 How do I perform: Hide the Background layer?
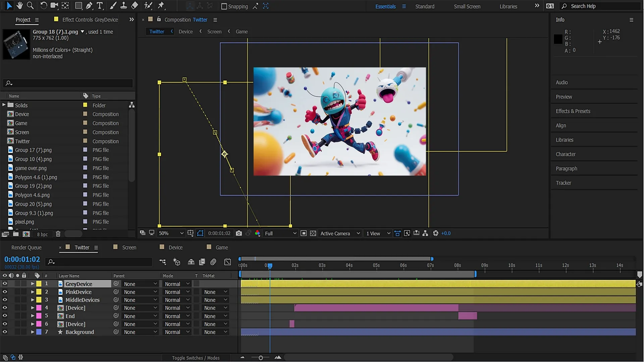[5, 332]
